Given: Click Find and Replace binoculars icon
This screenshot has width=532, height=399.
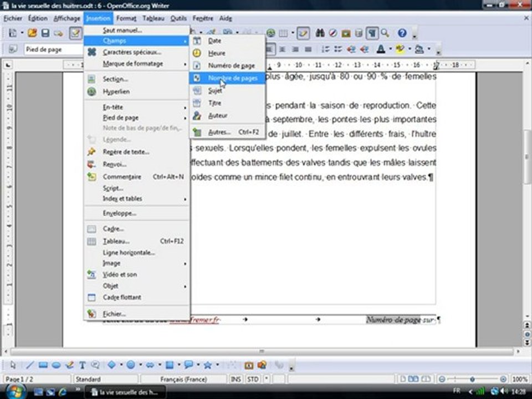Looking at the screenshot, I should [x=320, y=33].
